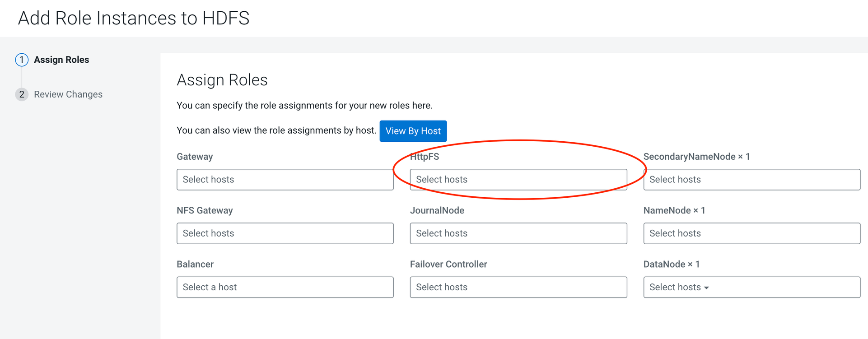Select hosts for the HttpFS role

tap(518, 180)
